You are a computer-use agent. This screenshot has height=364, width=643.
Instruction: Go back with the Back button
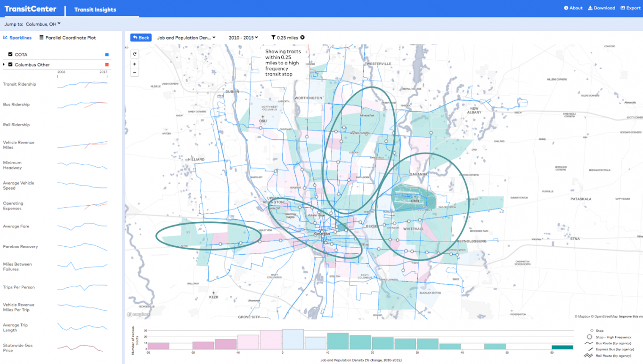pyautogui.click(x=141, y=38)
